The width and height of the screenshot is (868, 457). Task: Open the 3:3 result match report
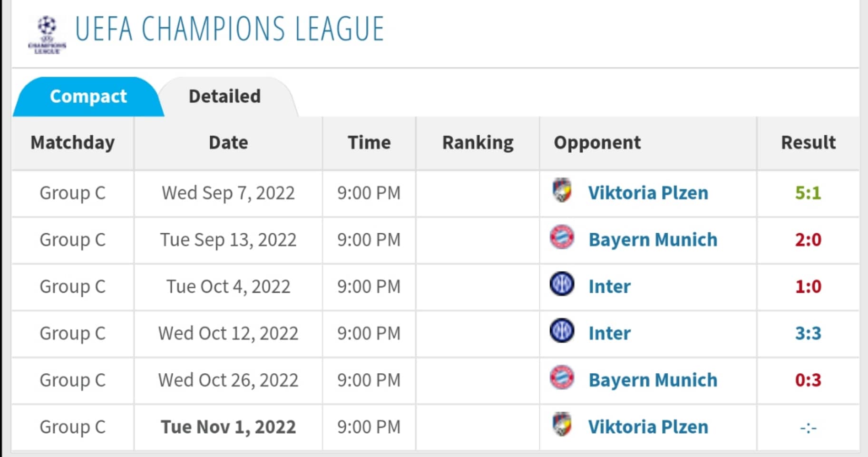tap(808, 333)
